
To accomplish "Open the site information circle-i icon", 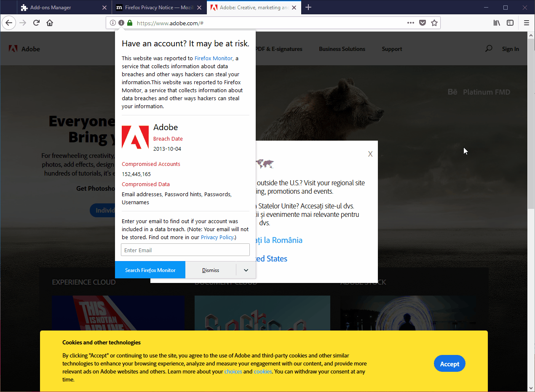I will (x=113, y=23).
